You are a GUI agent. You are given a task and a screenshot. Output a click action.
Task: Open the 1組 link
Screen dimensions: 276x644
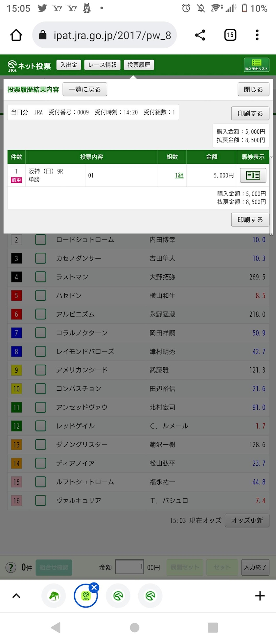[179, 175]
